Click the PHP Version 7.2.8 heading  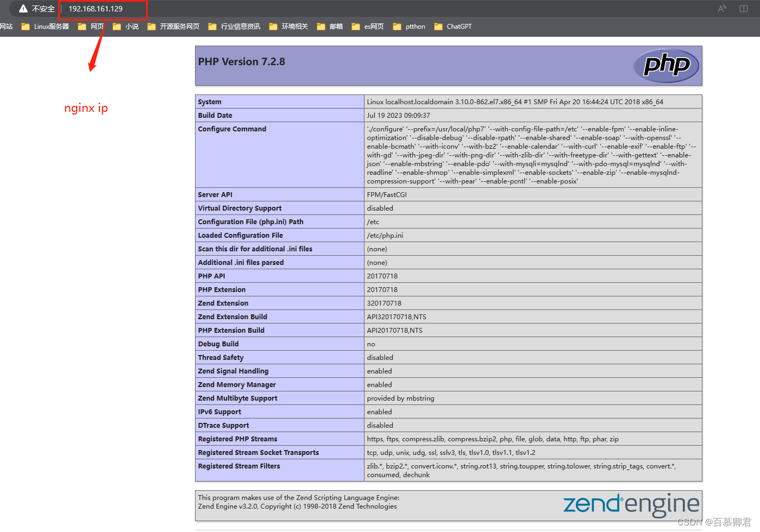(x=242, y=62)
